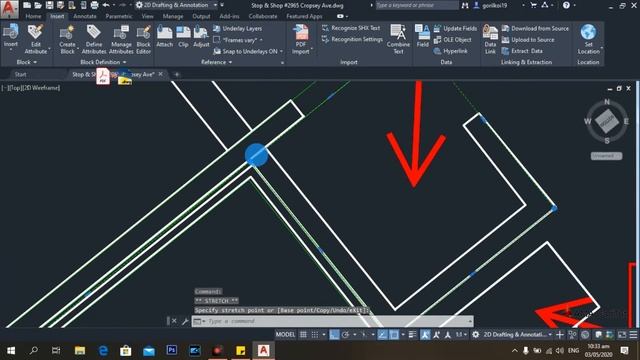The image size is (640, 360).
Task: Open the status bar Customization menu icon
Action: pyautogui.click(x=633, y=335)
